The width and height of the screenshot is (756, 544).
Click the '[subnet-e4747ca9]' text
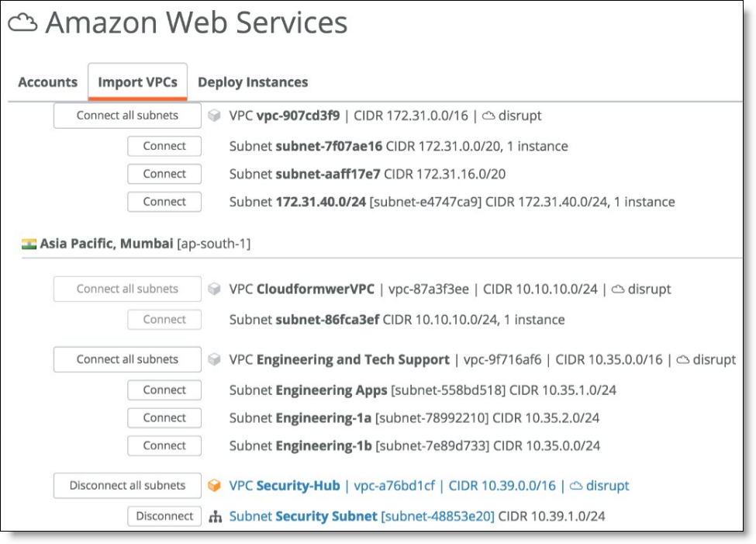(425, 203)
